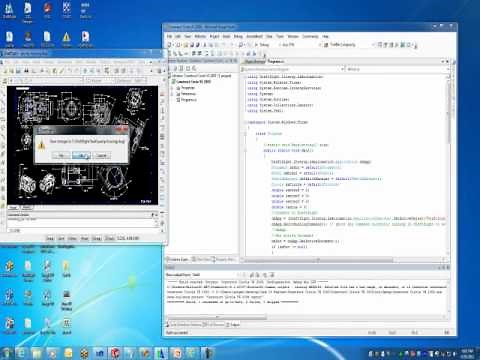Click the Save icon in Visual Studio toolbar
The image size is (480, 360).
coord(192,44)
